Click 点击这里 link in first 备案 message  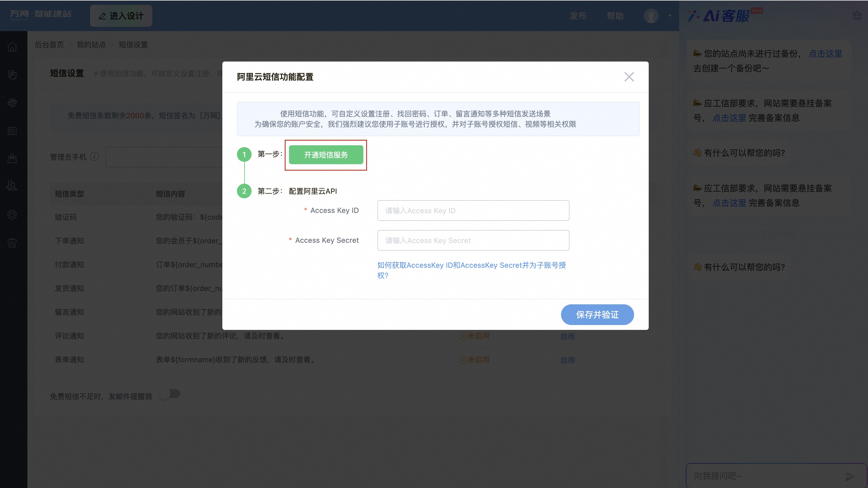[729, 118]
